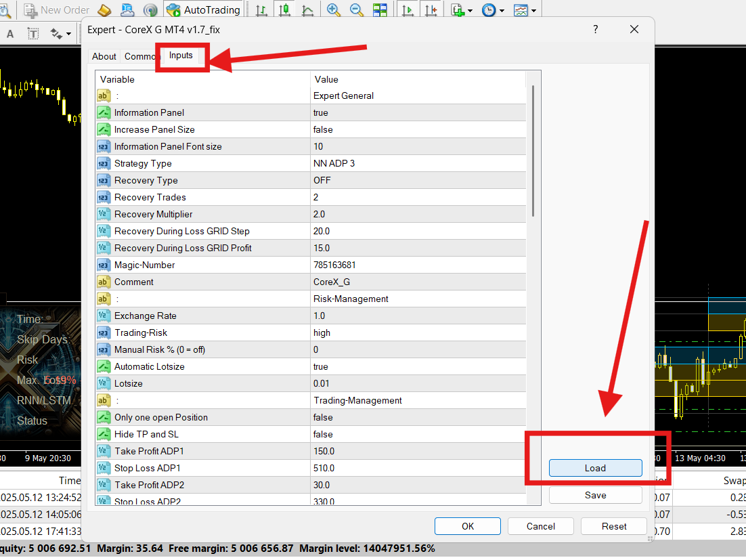Switch chart to line chart mode
Image resolution: width=746 pixels, height=560 pixels.
308,10
